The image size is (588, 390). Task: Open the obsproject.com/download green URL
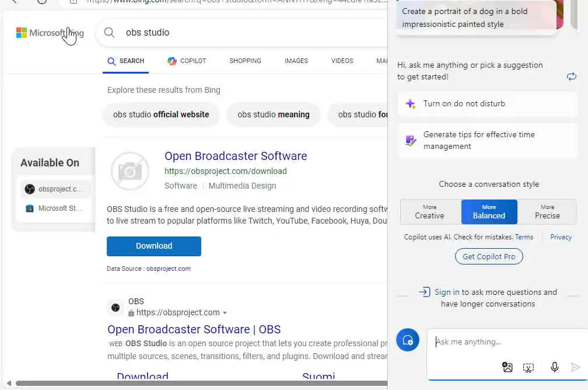click(x=225, y=171)
